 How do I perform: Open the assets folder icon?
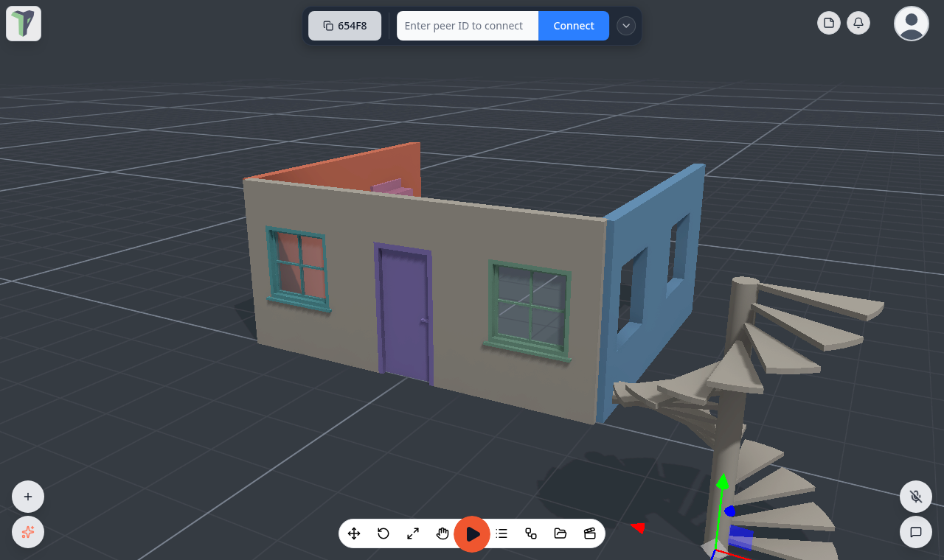point(560,533)
